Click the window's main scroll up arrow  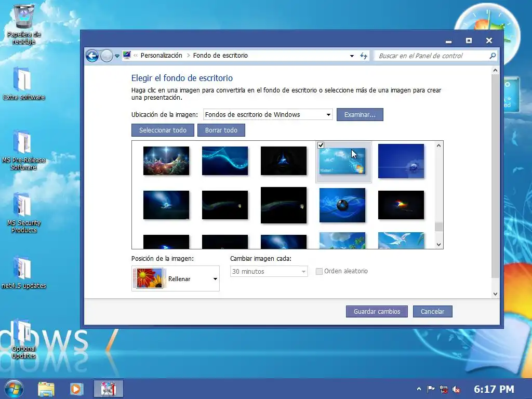click(495, 71)
